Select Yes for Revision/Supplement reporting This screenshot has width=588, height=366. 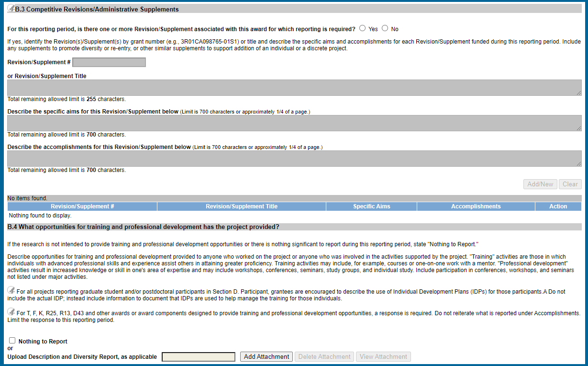pos(362,28)
